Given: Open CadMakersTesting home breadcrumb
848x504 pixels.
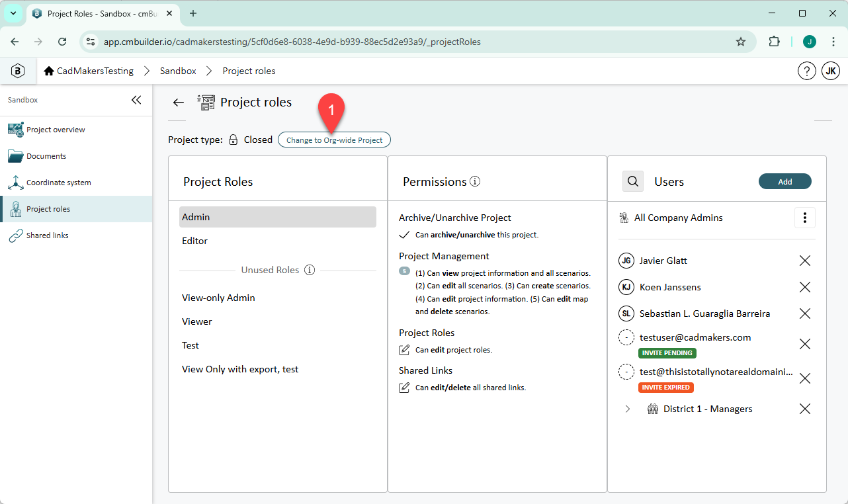Looking at the screenshot, I should pos(89,71).
